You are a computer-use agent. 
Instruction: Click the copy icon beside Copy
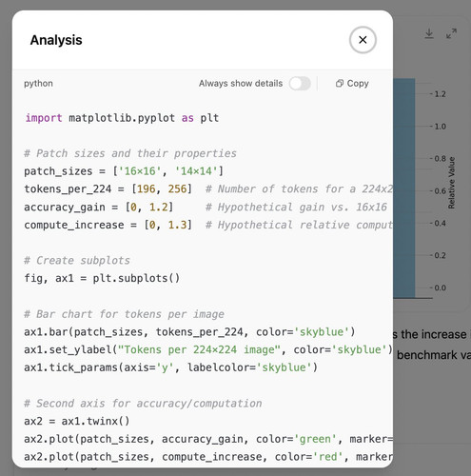pos(340,84)
